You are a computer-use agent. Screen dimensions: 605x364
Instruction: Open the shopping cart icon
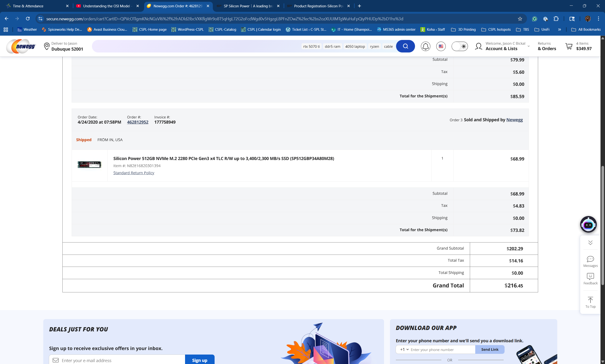coord(569,46)
